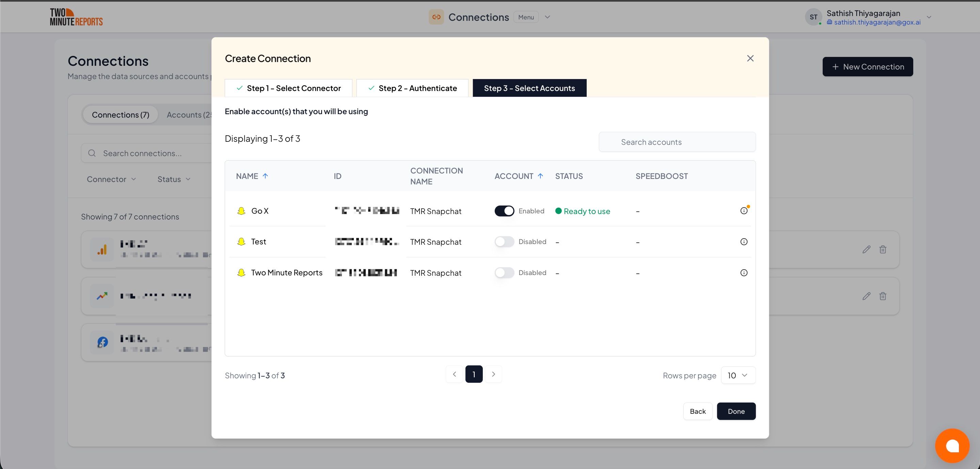Click the info icon for Go X account

point(744,211)
